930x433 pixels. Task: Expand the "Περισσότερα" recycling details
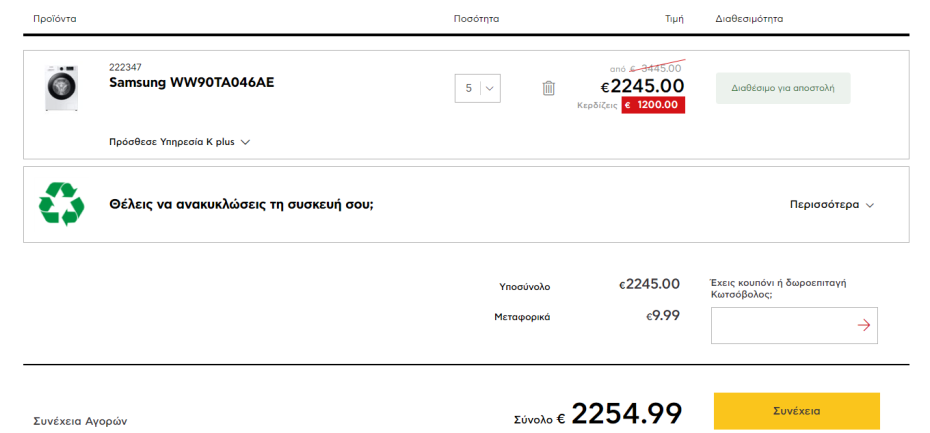tap(831, 205)
